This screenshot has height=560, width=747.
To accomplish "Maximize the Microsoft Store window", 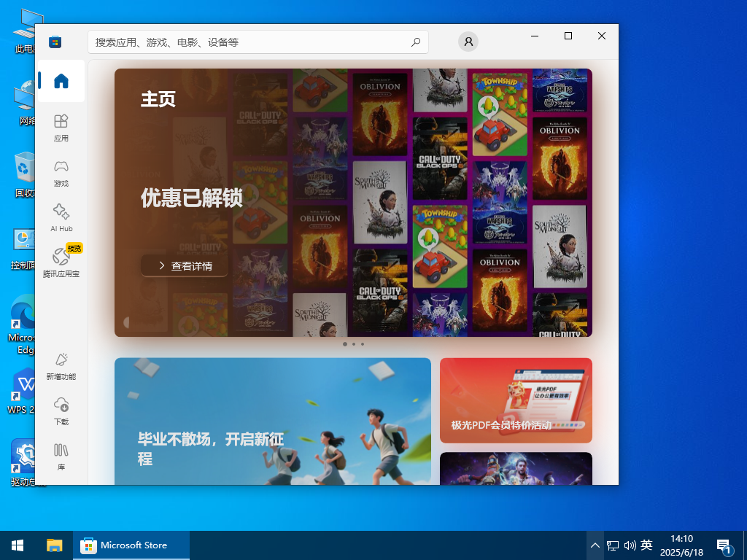I will pyautogui.click(x=568, y=36).
